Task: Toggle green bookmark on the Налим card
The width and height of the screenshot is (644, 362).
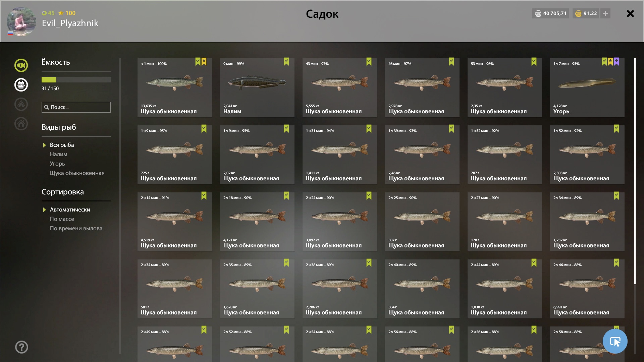Action: [x=286, y=62]
